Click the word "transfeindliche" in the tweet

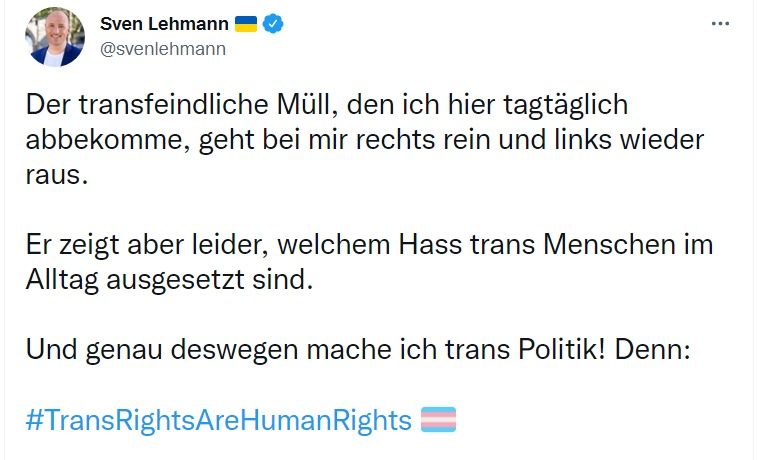tap(173, 105)
